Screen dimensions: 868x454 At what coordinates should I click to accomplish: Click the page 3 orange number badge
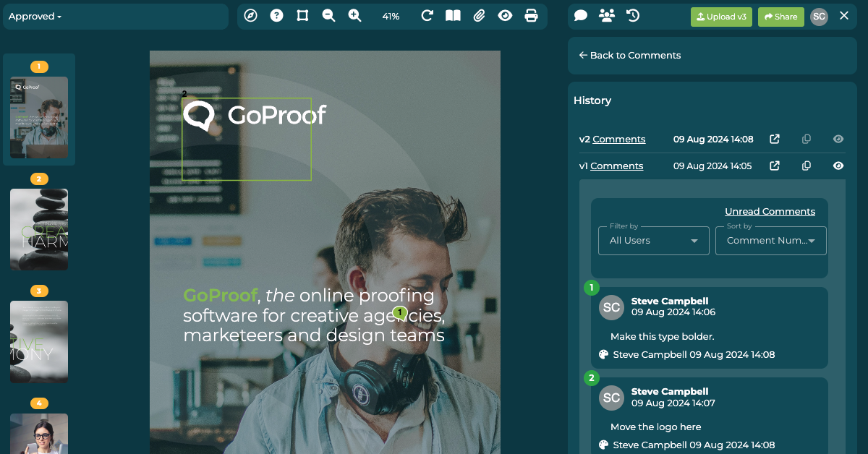pyautogui.click(x=39, y=291)
